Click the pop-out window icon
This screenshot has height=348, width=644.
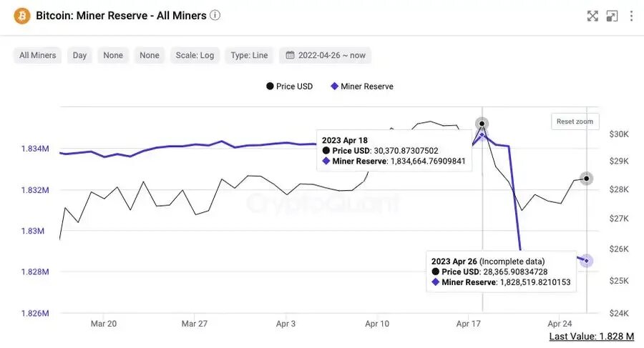[612, 16]
